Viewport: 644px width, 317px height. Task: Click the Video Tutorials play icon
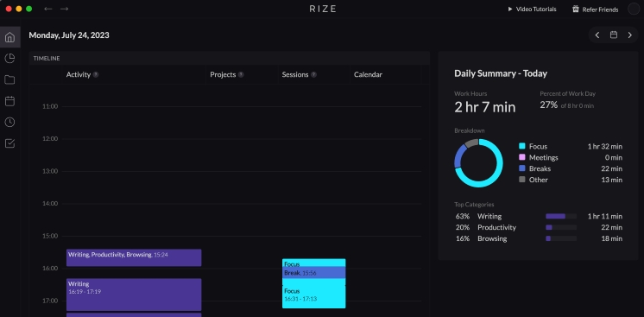point(510,9)
